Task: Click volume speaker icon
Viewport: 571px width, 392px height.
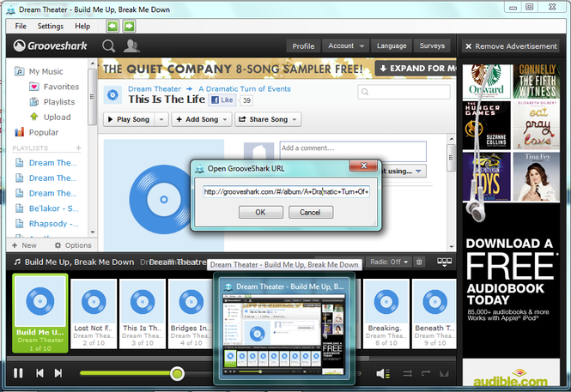Action: coord(383,373)
